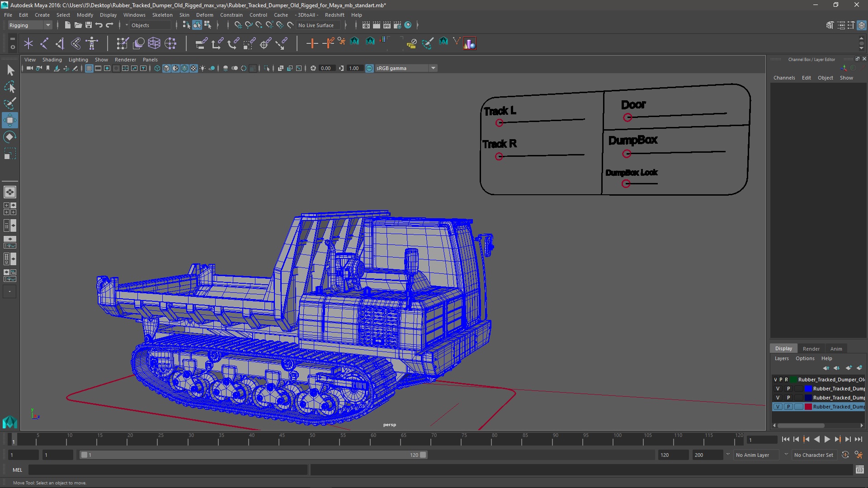This screenshot has width=868, height=488.
Task: Switch to the Anim layer tab
Action: click(x=836, y=348)
